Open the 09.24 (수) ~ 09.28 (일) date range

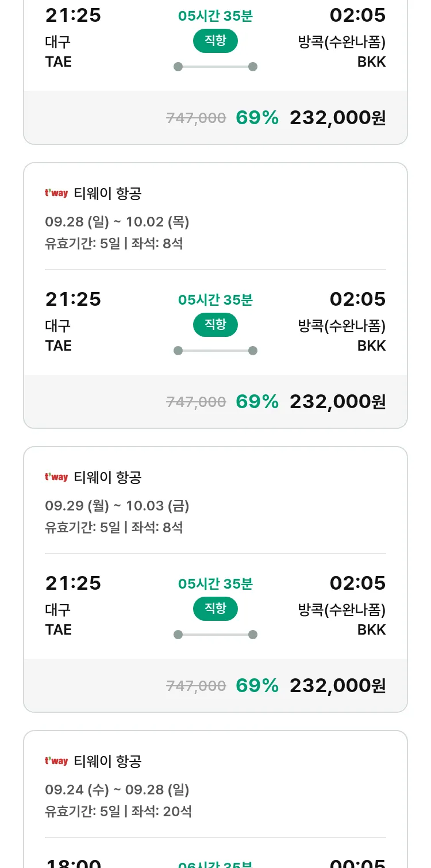[x=117, y=790]
